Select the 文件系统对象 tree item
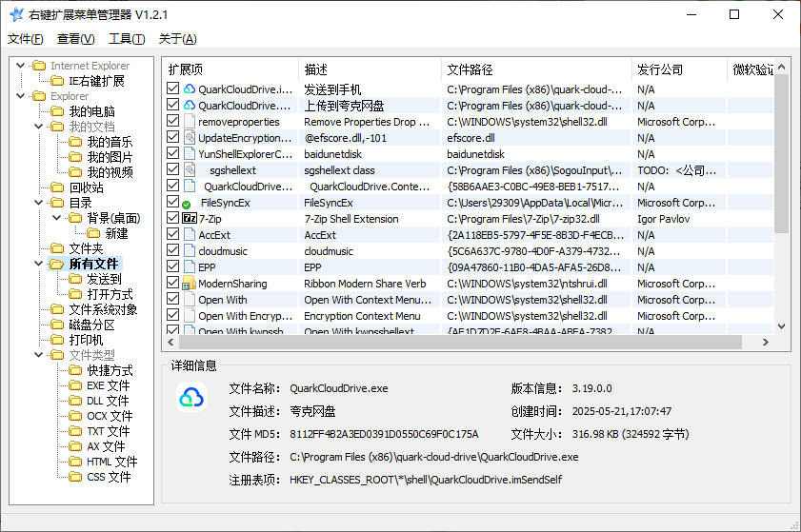The image size is (801, 532). point(103,309)
